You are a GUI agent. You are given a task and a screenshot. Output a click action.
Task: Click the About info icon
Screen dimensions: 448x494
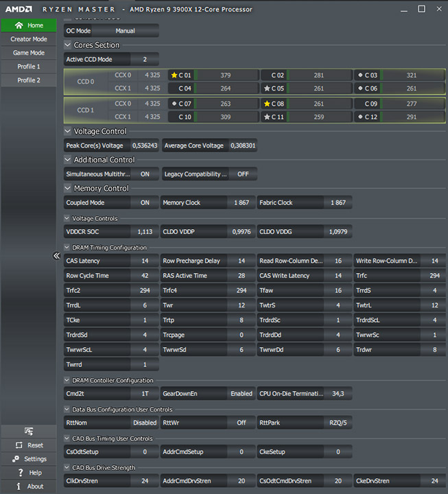19,486
